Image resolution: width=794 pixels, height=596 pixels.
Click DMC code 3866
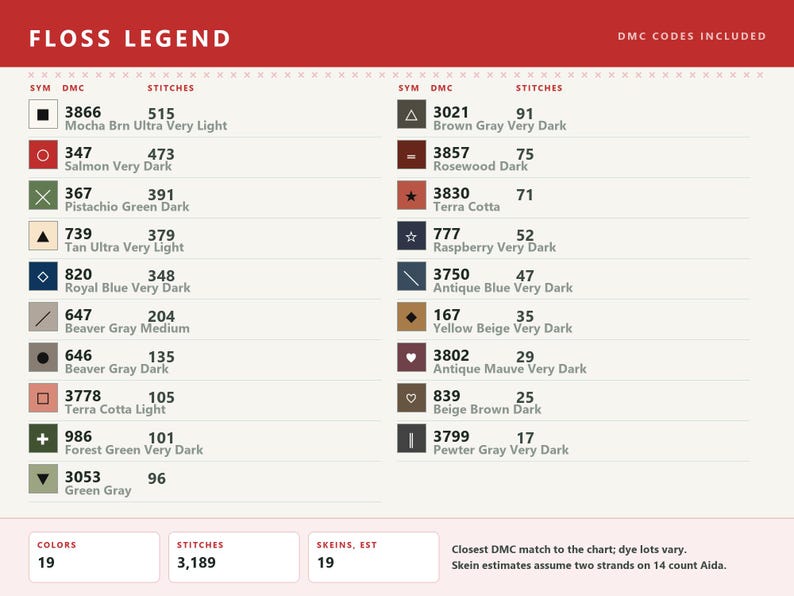click(x=83, y=112)
